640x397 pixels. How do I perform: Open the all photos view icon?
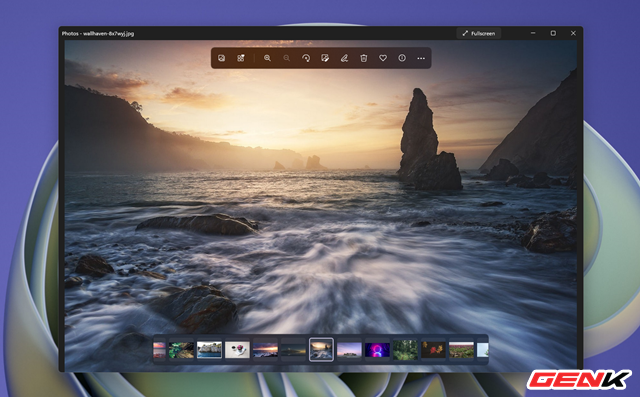coord(222,58)
